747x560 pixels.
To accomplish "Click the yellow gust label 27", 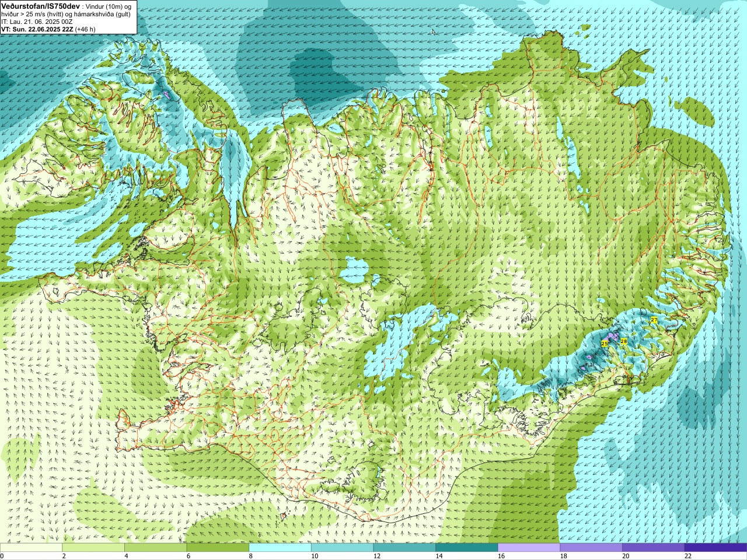I will coord(654,320).
